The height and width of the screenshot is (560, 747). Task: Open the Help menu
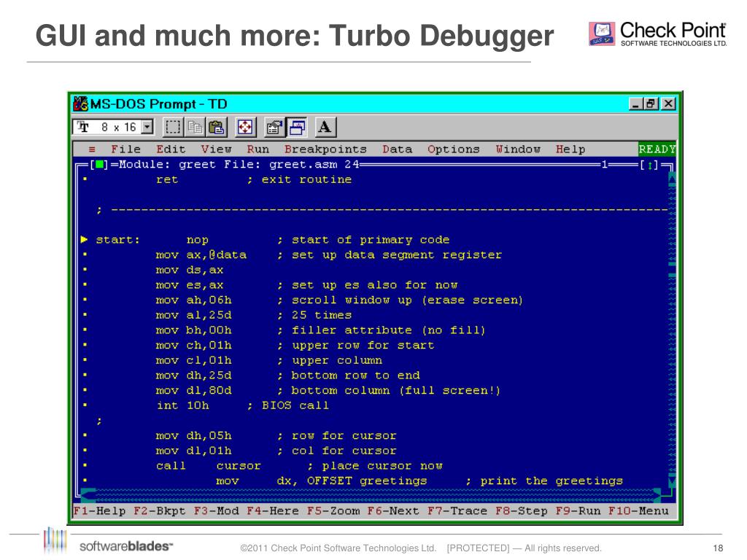[x=570, y=149]
